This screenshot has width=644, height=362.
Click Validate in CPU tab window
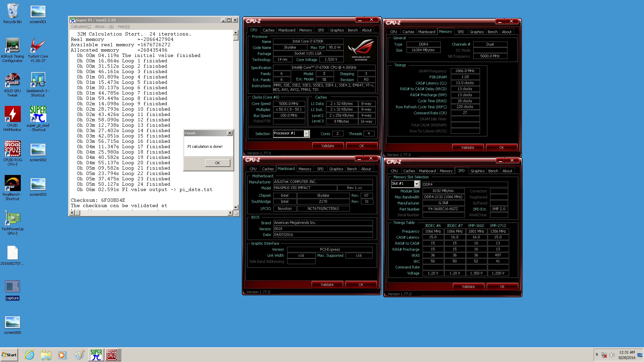[x=328, y=146]
